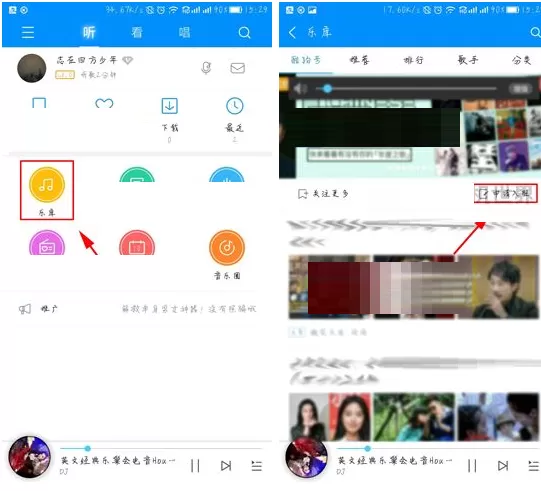Open play queue on left screen player
The height and width of the screenshot is (491, 541).
[256, 466]
